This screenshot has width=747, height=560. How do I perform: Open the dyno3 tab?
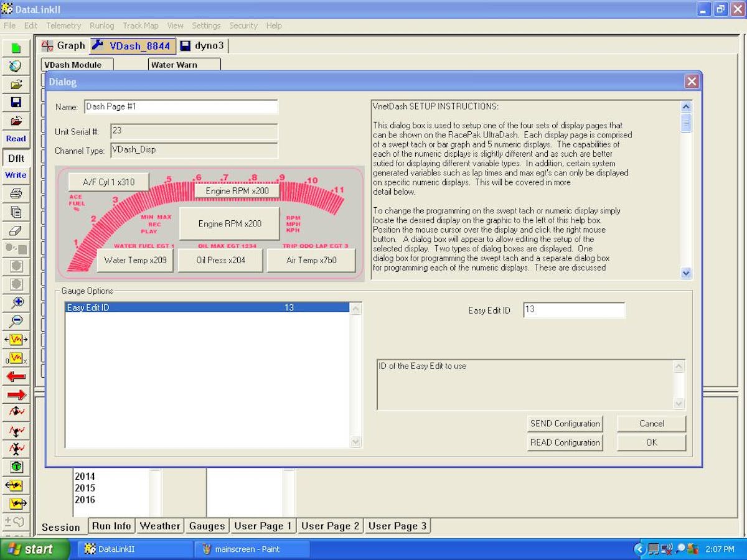coord(203,45)
